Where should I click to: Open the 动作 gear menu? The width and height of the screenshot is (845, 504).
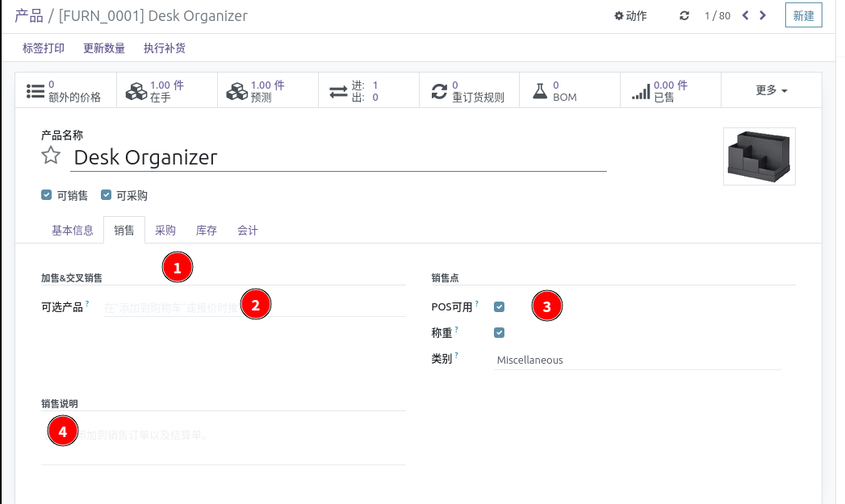click(630, 15)
